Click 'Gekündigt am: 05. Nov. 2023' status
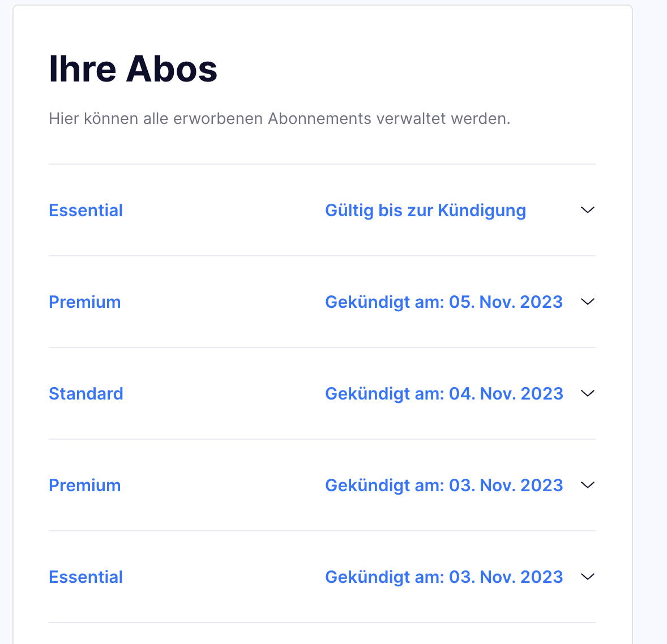 coord(443,302)
